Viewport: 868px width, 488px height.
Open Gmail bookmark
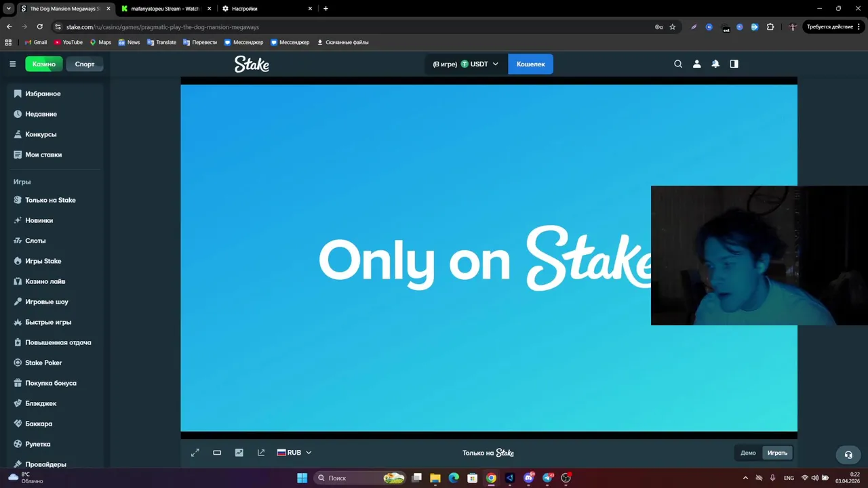coord(35,42)
